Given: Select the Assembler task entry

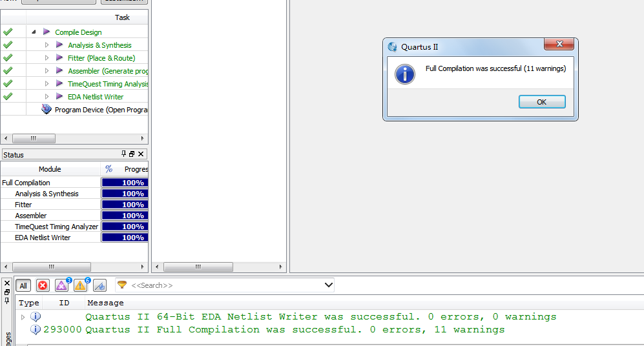Looking at the screenshot, I should pyautogui.click(x=109, y=71).
